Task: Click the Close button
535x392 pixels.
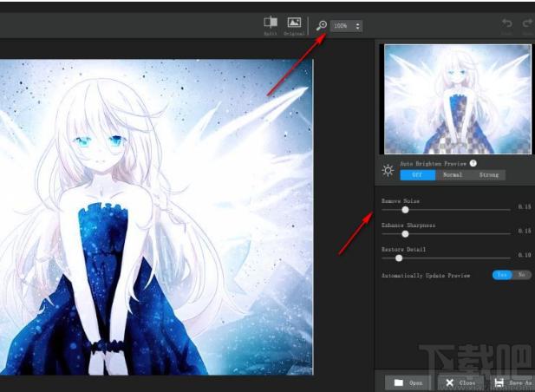Action: [x=460, y=382]
